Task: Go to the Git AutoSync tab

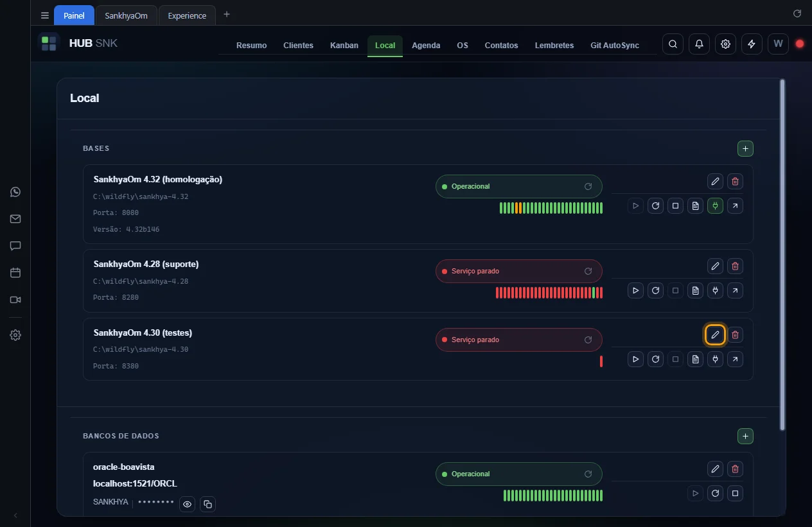Action: coord(615,46)
